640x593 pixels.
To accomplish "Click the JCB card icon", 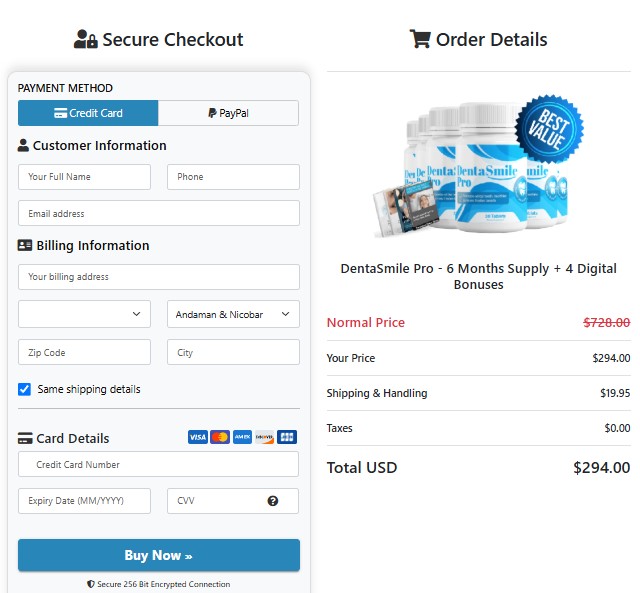I will tap(287, 437).
